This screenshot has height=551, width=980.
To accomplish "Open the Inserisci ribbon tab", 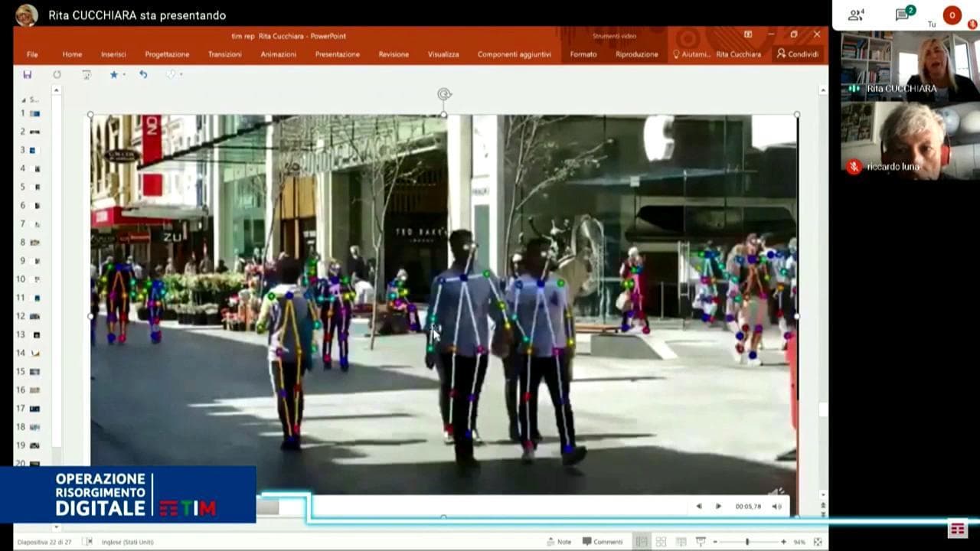I will point(113,54).
